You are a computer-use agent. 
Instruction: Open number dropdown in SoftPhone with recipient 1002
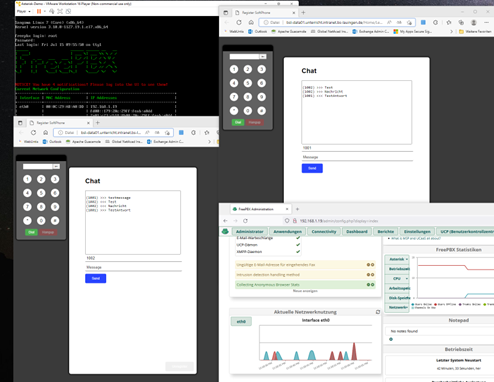coord(56,167)
